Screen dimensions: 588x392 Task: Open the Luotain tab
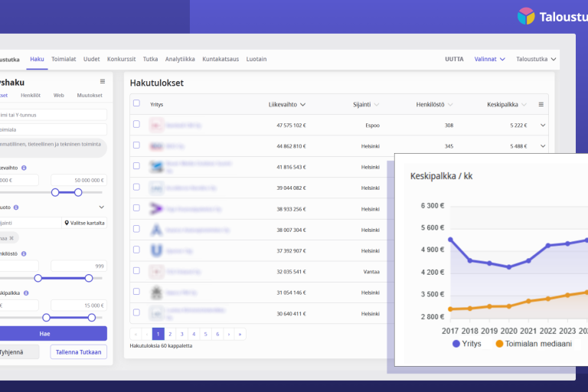(x=256, y=59)
